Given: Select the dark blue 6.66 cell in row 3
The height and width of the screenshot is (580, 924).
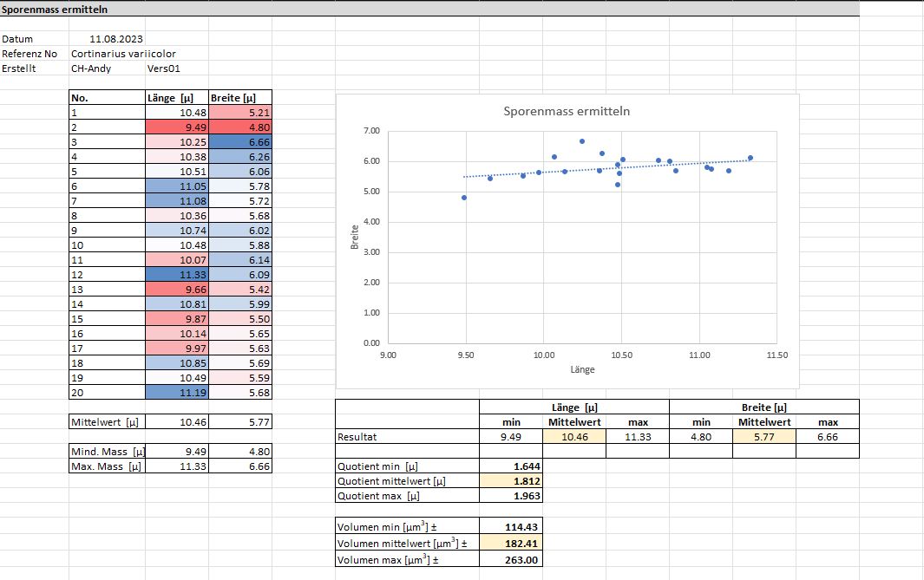Looking at the screenshot, I should (x=240, y=141).
